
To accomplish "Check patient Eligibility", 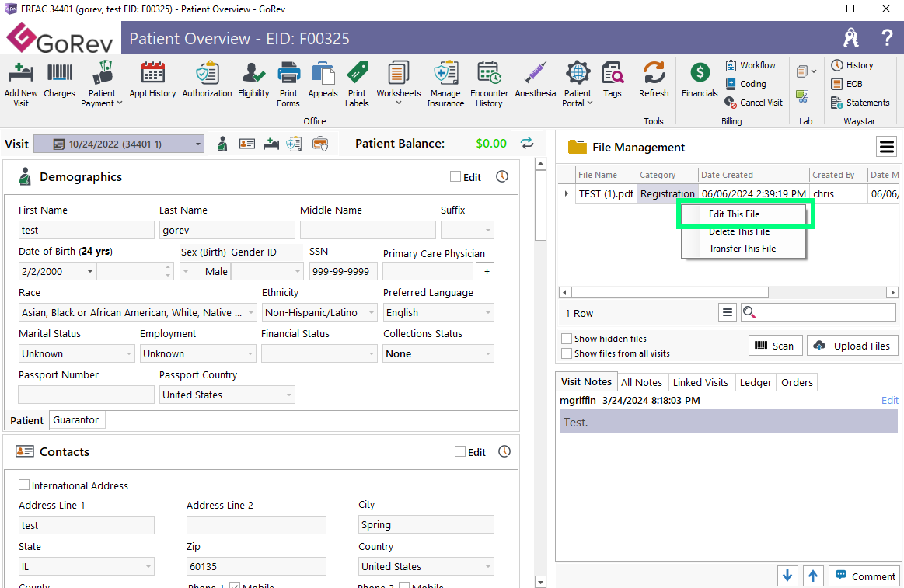I will (x=253, y=80).
